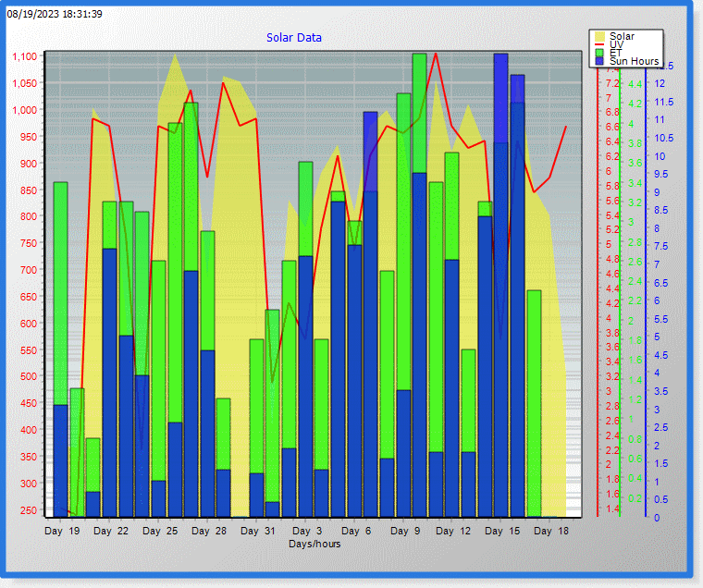Image resolution: width=703 pixels, height=588 pixels.
Task: Click 3.2 on the green ET axis
Action: click(635, 202)
